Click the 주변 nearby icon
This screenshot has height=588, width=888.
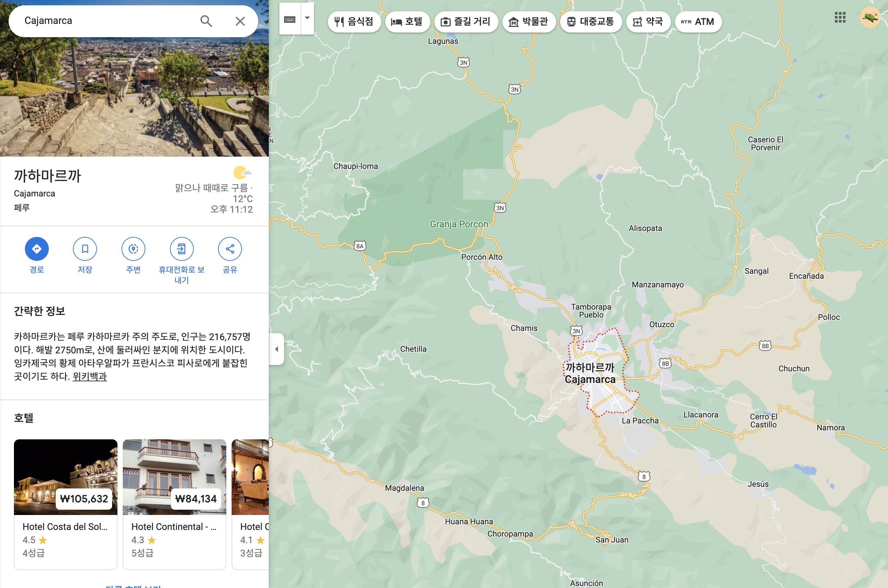(133, 249)
